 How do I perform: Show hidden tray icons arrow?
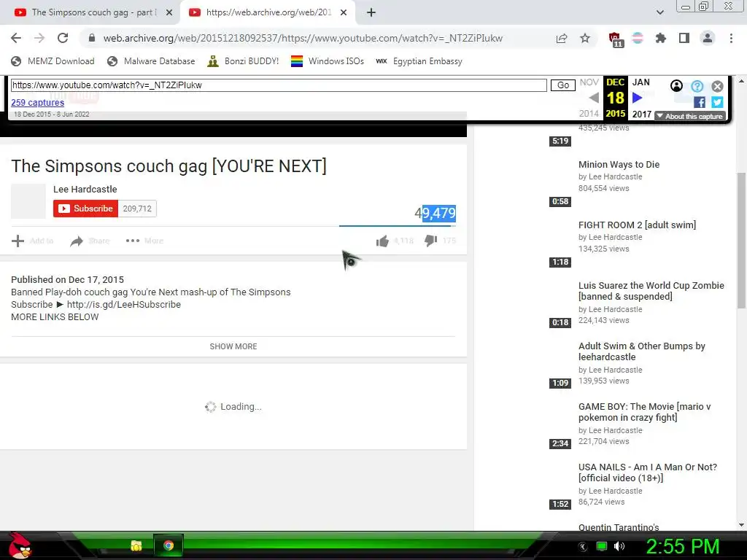583,547
